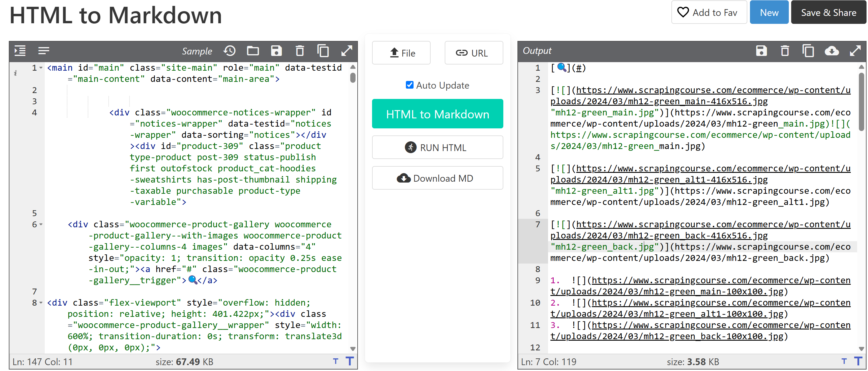Delete Output content with trash icon

point(784,51)
